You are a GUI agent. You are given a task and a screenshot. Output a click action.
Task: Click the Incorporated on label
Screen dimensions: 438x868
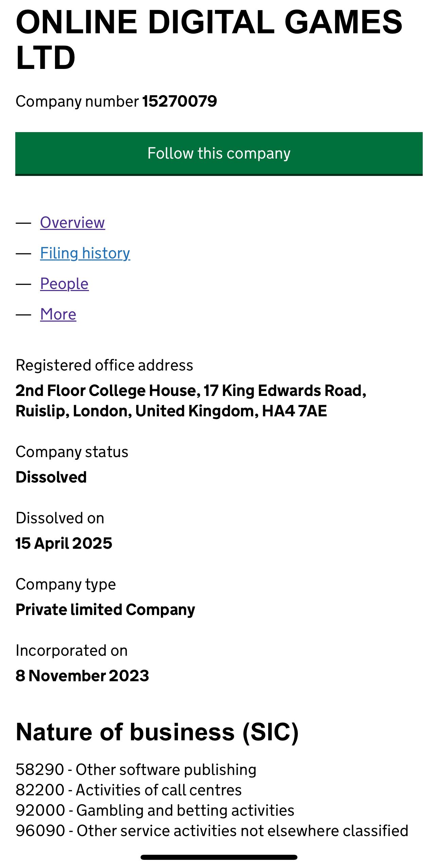72,651
